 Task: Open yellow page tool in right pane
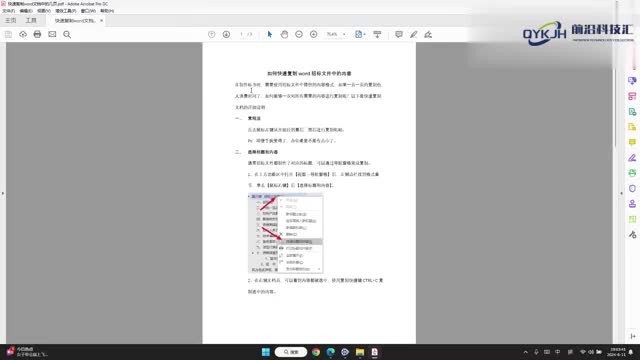pos(632,127)
